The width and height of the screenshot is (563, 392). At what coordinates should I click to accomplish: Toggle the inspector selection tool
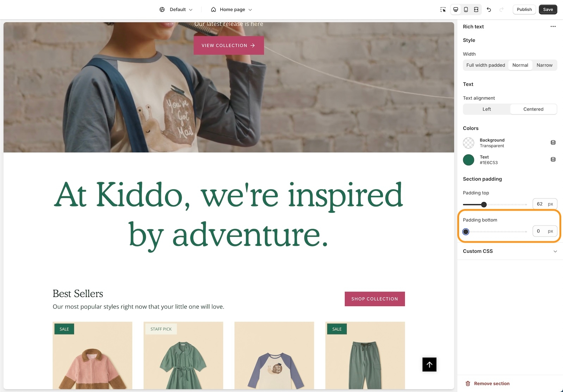pos(443,10)
